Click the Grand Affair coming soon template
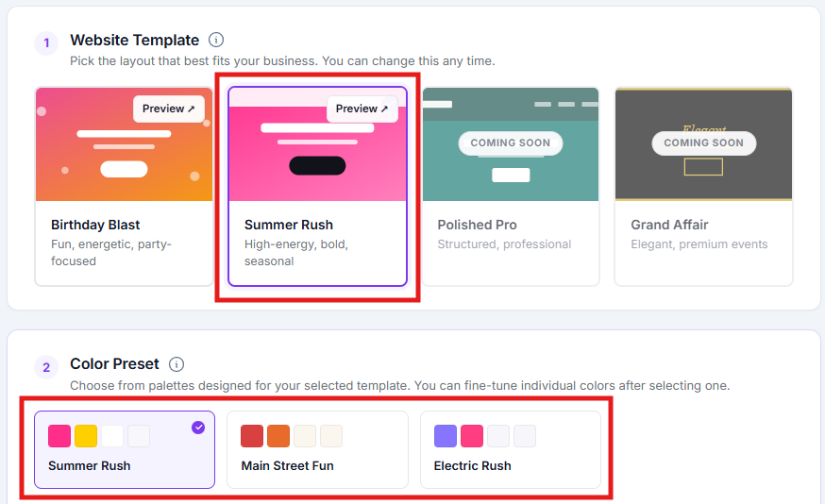This screenshot has width=825, height=504. point(703,187)
